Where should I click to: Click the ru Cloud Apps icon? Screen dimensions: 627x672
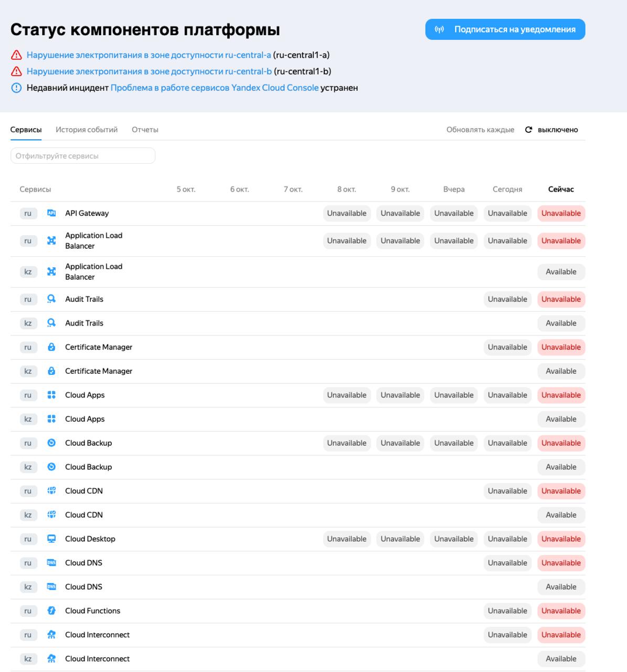[x=51, y=395]
